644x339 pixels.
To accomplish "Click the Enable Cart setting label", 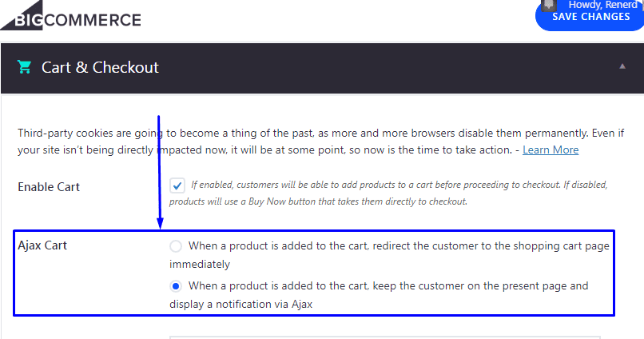I will tap(49, 187).
